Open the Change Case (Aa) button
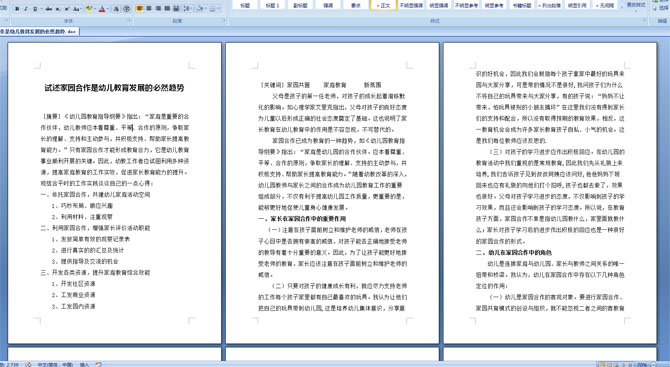Image resolution: width=670 pixels, height=367 pixels. pyautogui.click(x=76, y=9)
